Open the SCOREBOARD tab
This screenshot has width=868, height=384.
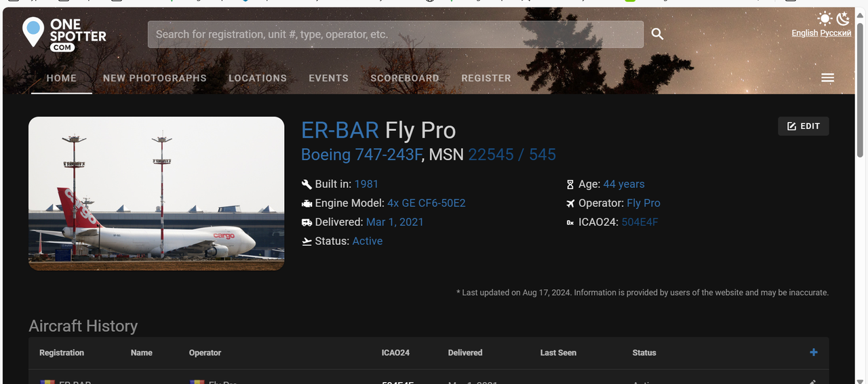tap(405, 78)
